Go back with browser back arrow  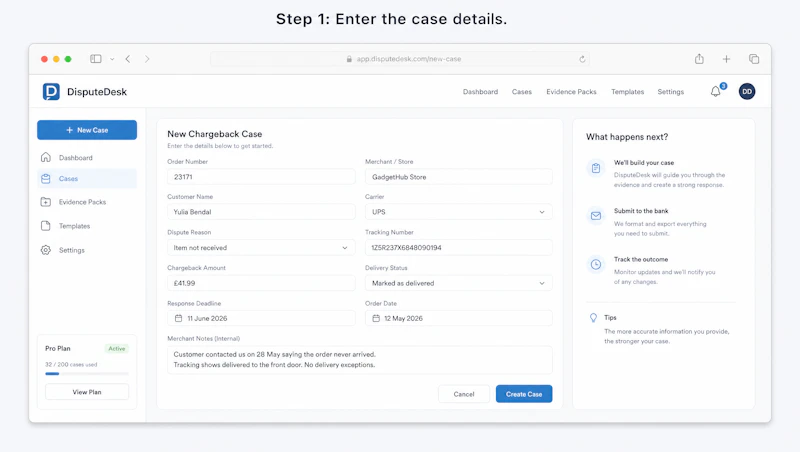tap(128, 59)
